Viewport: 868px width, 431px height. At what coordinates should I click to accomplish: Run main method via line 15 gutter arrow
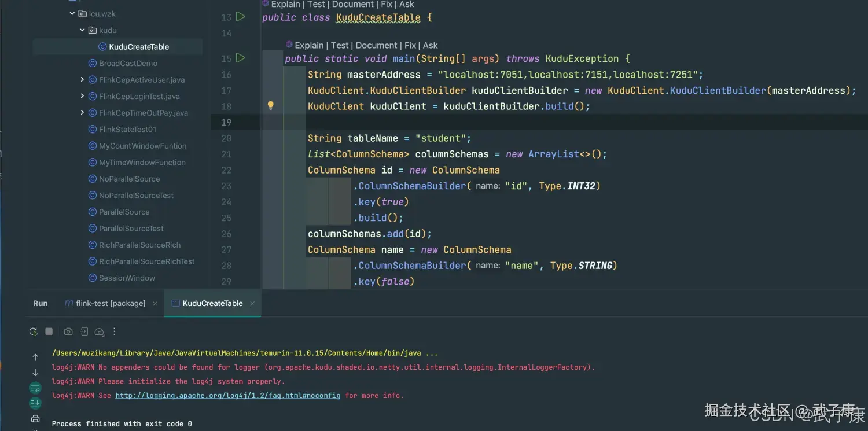coord(241,58)
